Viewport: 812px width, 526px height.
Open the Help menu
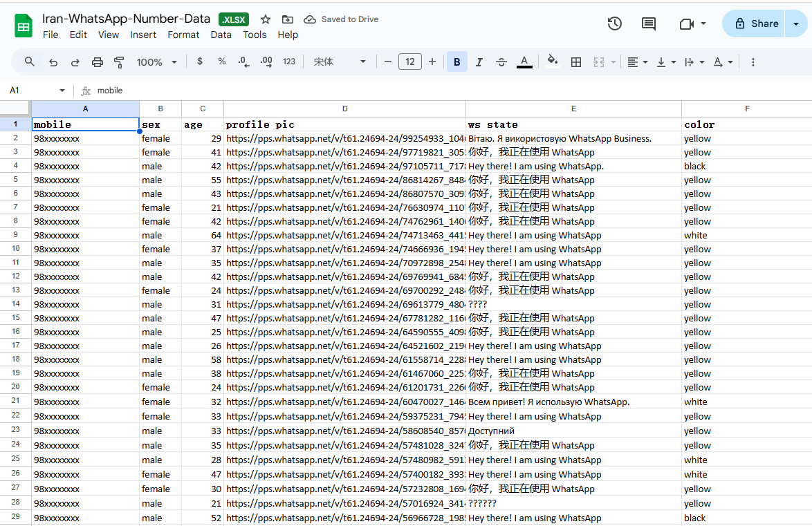[288, 35]
